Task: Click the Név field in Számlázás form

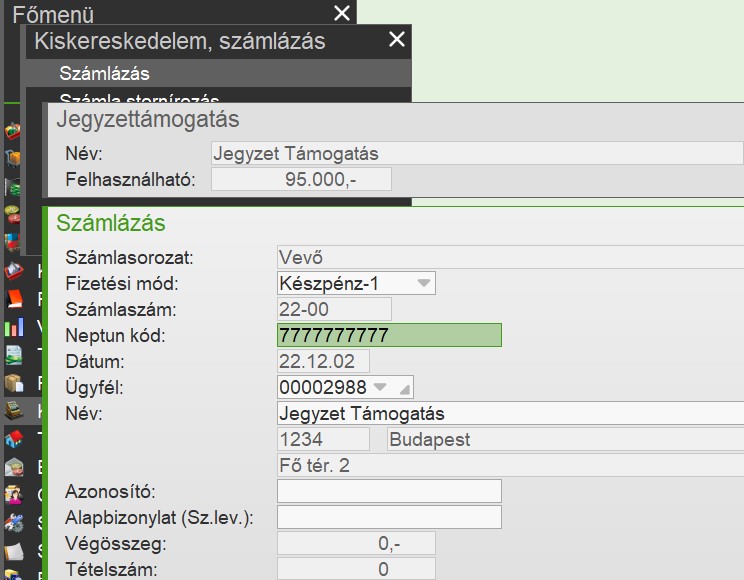Action: click(x=511, y=413)
